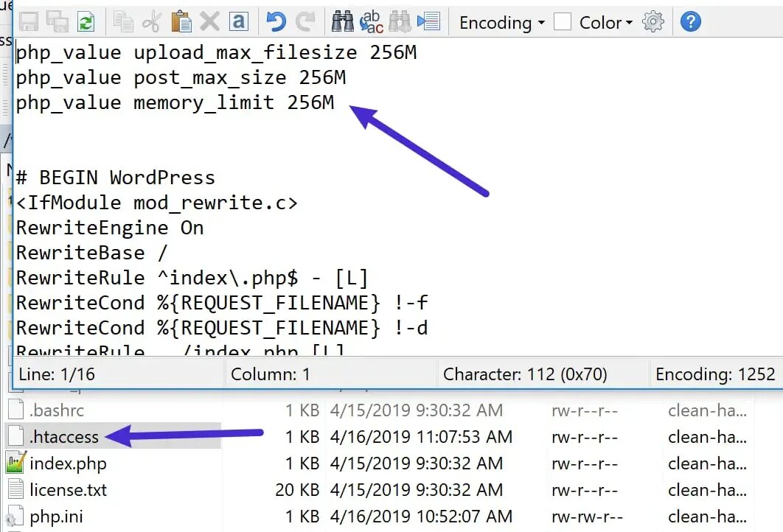Select the index.php file name
Screen dimensions: 783x532
tap(68, 464)
